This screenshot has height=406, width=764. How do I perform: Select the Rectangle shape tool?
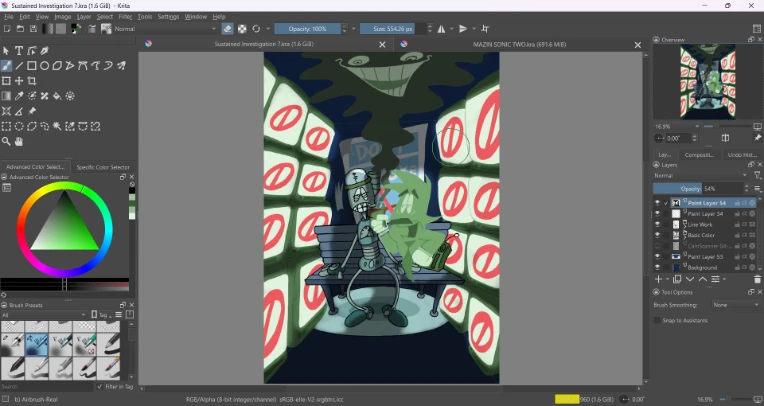[32, 66]
